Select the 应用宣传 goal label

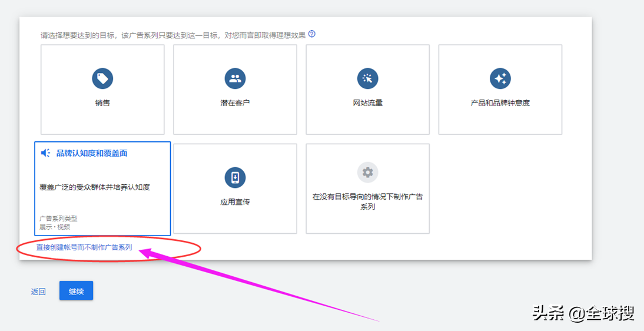(x=235, y=202)
